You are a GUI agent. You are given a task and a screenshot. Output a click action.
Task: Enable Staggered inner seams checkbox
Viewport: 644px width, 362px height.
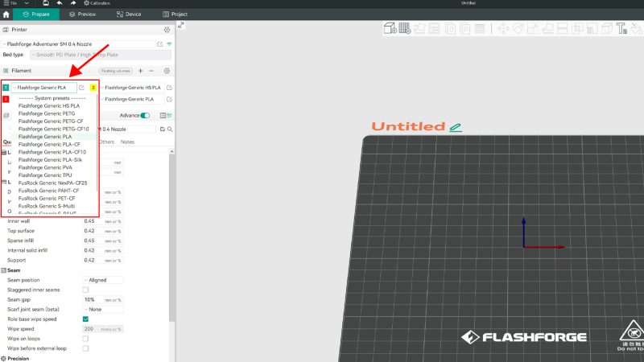85,290
